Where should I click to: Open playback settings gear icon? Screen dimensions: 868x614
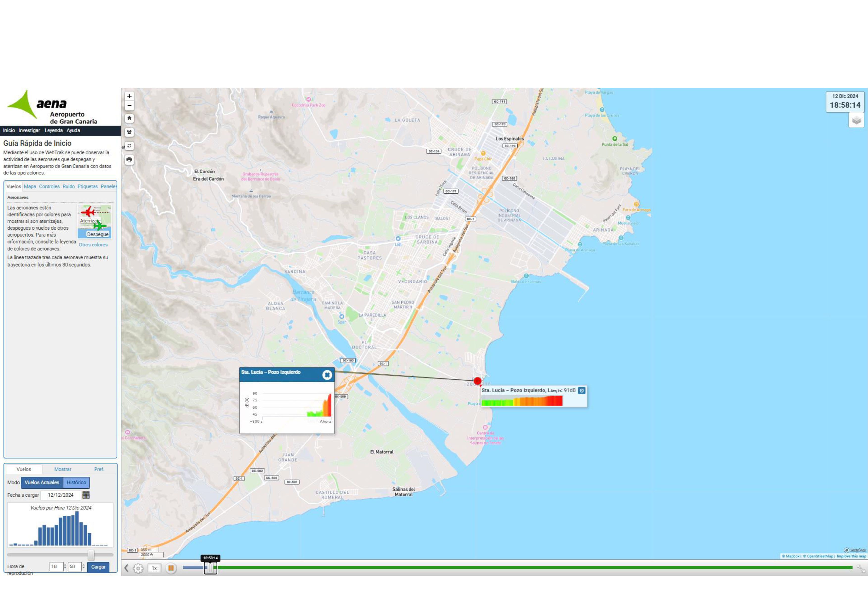(x=138, y=568)
